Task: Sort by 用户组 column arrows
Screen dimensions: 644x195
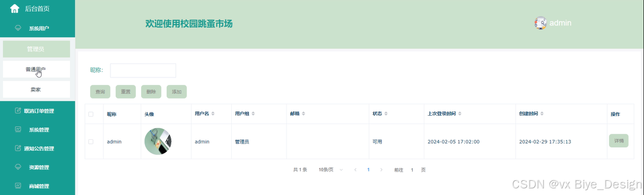Action: click(254, 114)
